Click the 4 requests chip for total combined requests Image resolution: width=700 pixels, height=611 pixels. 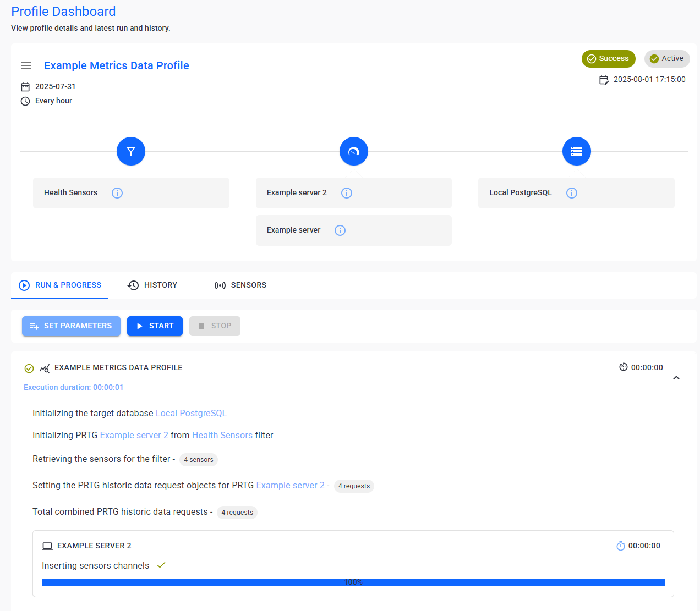237,513
